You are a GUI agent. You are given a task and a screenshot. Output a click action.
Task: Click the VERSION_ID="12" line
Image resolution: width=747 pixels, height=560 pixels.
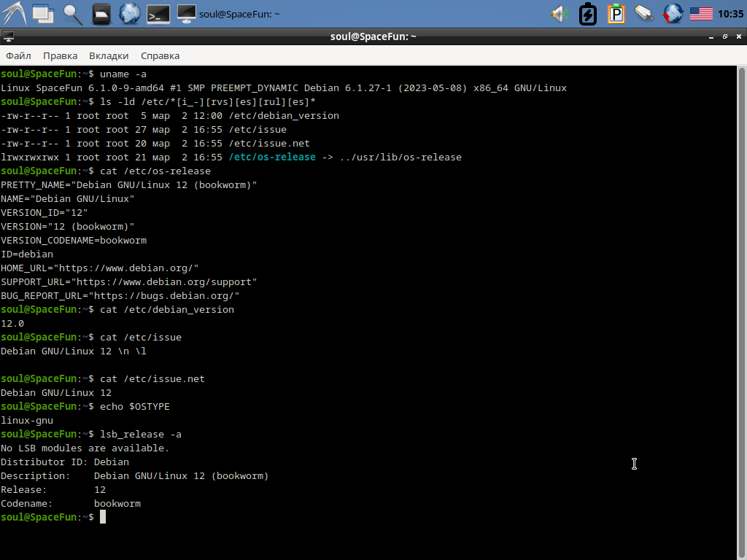[44, 212]
